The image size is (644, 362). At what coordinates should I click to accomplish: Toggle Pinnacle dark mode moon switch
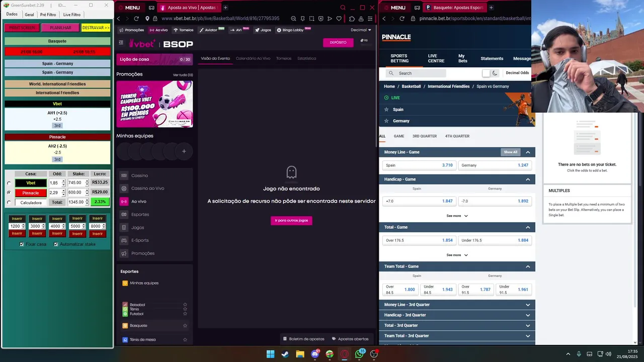491,73
